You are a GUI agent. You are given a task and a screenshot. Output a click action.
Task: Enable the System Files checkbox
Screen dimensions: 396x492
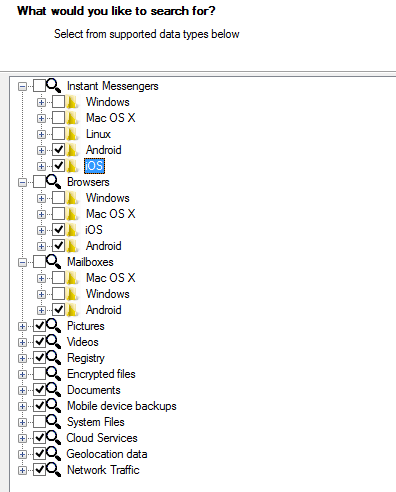tap(40, 422)
